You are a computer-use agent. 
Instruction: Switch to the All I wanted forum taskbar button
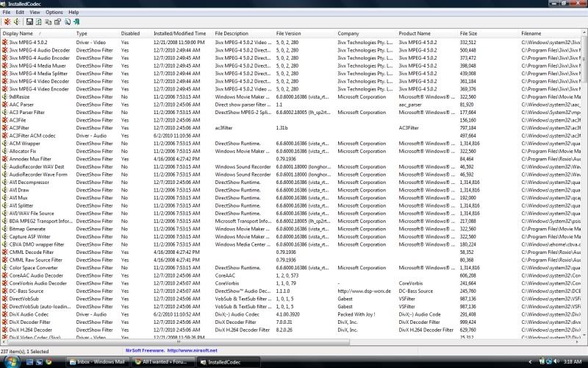[x=164, y=362]
